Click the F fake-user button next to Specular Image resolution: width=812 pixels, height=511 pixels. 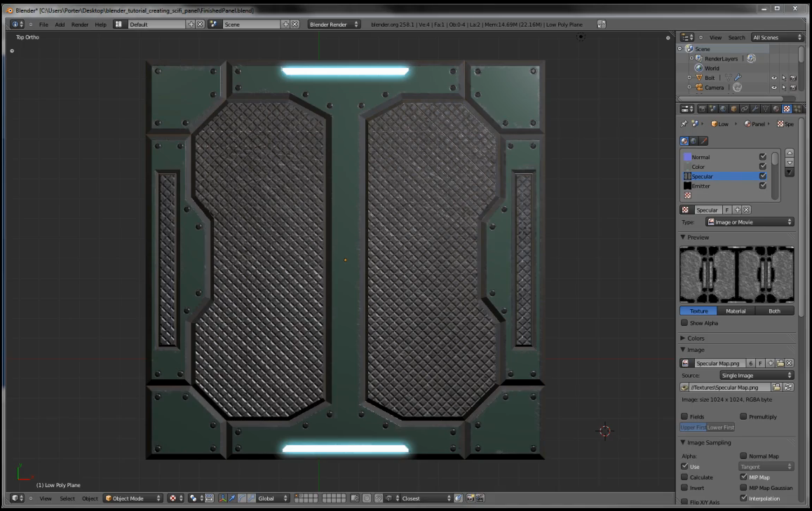(727, 210)
